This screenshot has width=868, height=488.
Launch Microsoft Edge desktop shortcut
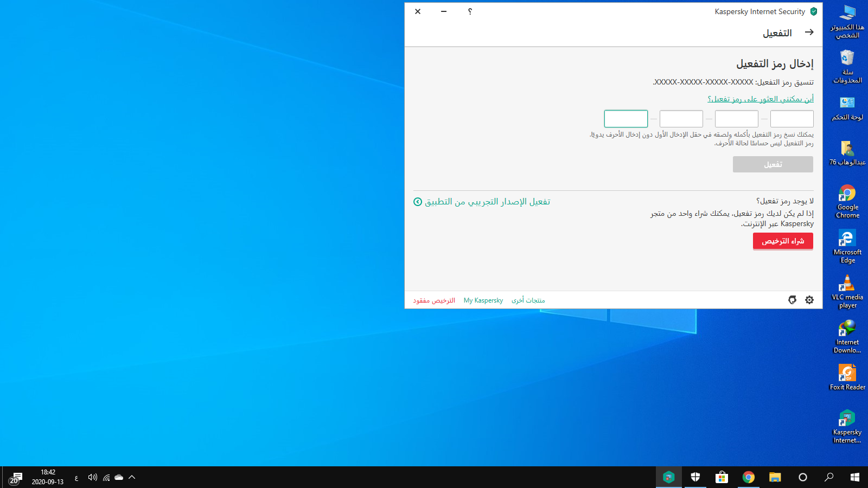(847, 247)
